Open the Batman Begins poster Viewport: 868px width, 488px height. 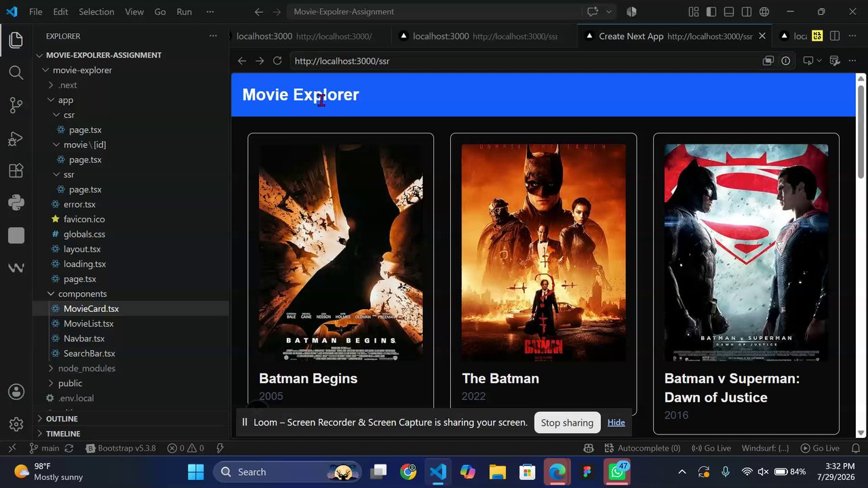pos(341,252)
